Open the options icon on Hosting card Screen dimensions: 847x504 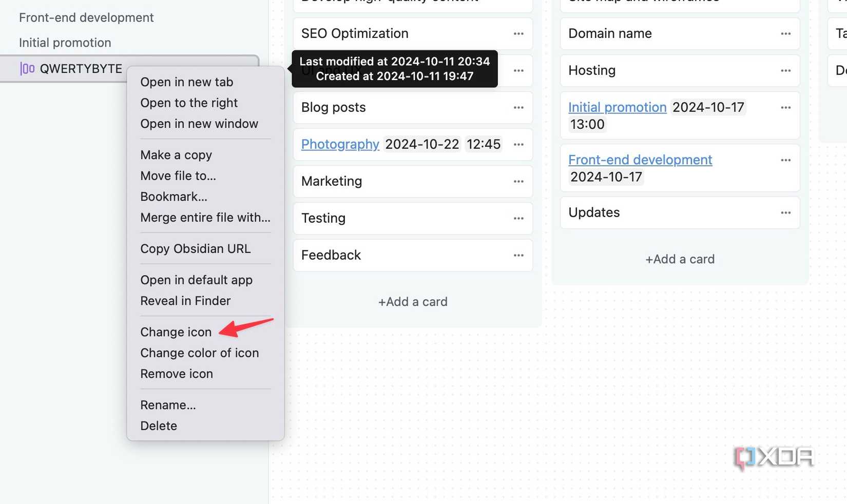pyautogui.click(x=785, y=70)
